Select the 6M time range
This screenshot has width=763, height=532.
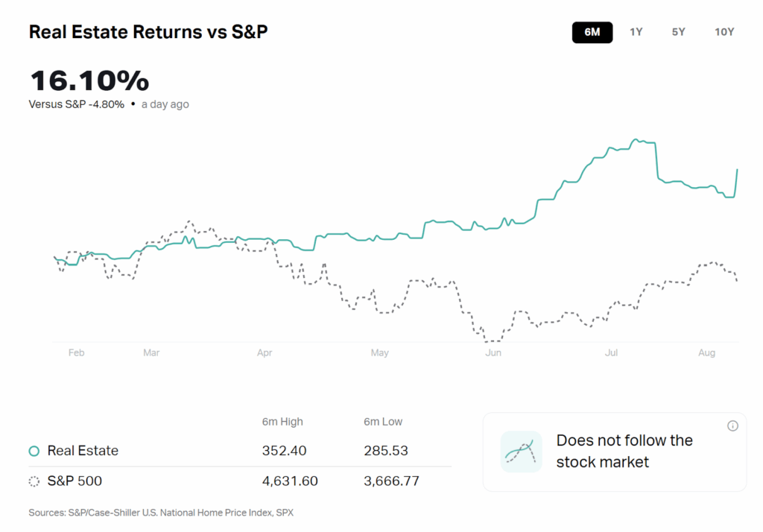[x=592, y=32]
